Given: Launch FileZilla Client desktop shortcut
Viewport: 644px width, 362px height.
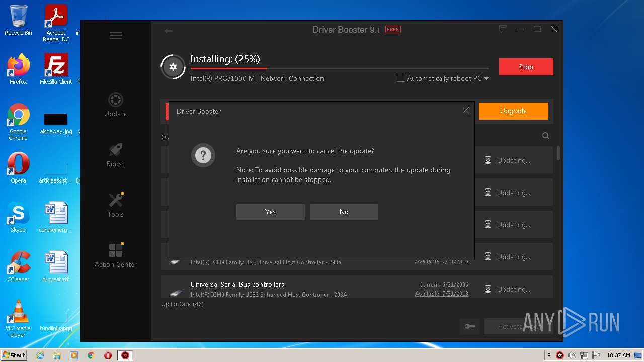Looking at the screenshot, I should click(x=56, y=69).
